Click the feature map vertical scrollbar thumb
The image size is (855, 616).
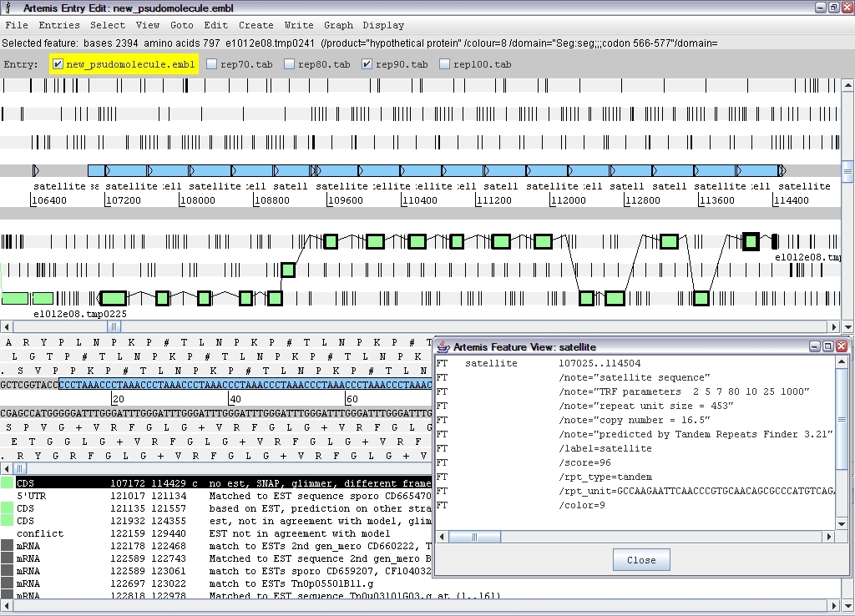point(847,170)
